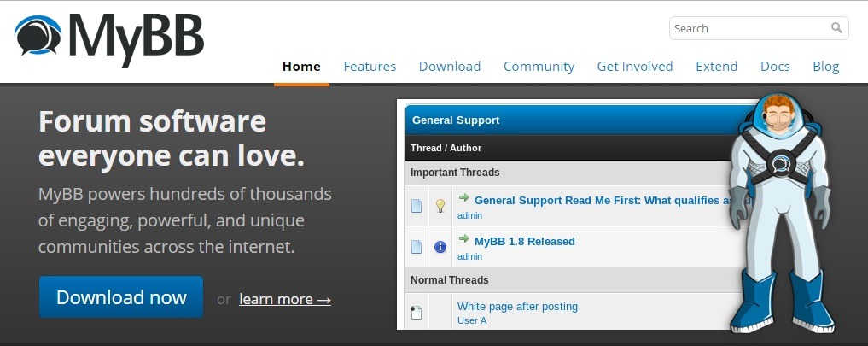The width and height of the screenshot is (868, 346).
Task: Click the General Support forum header
Action: (x=456, y=120)
